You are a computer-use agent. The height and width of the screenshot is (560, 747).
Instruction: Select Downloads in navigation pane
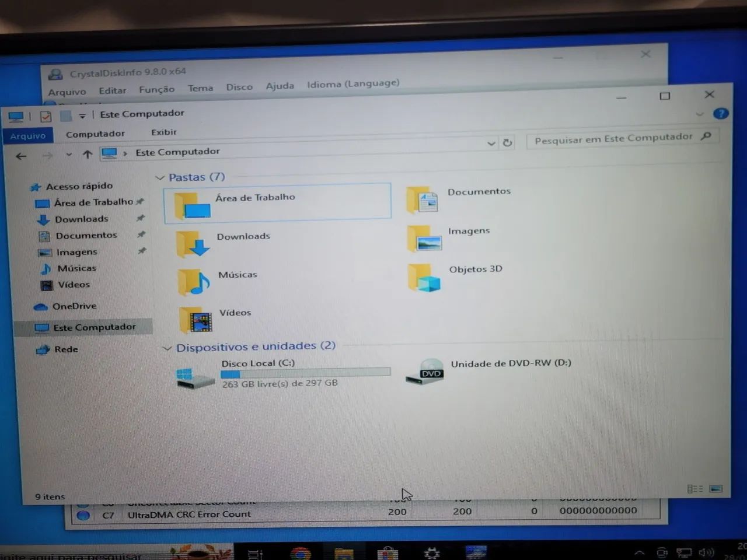81,219
